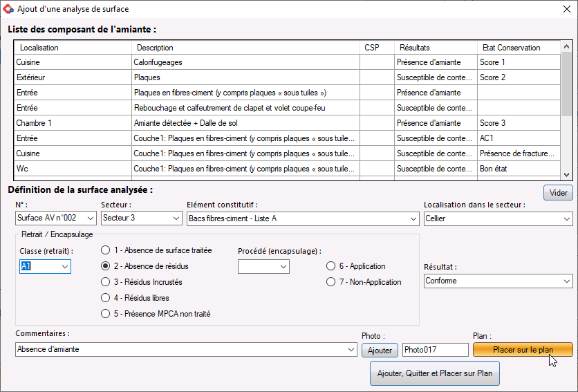Open the Procédé (encapsulage) dropdown
578x392 pixels.
pyautogui.click(x=263, y=266)
